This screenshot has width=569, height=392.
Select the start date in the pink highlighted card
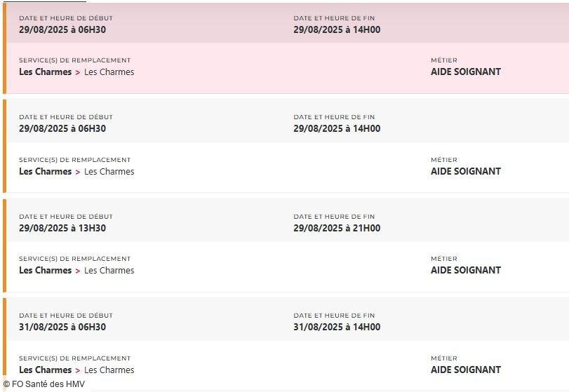click(x=62, y=30)
